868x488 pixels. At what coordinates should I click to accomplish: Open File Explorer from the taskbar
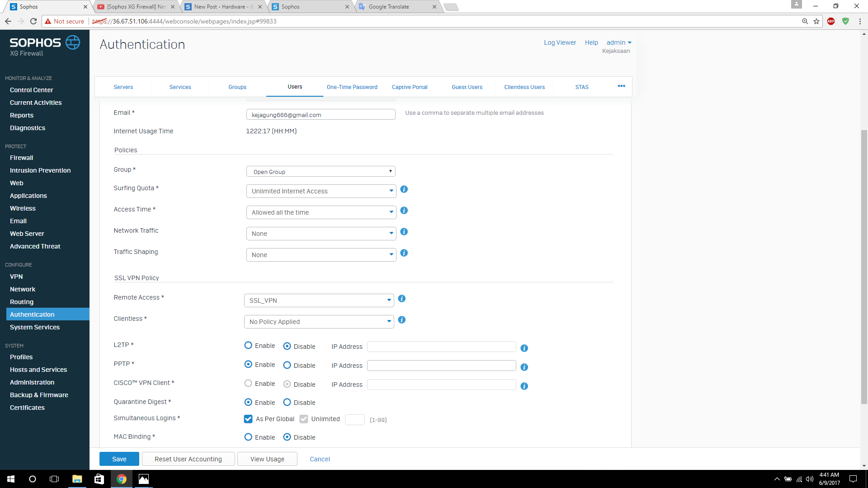coord(77,479)
